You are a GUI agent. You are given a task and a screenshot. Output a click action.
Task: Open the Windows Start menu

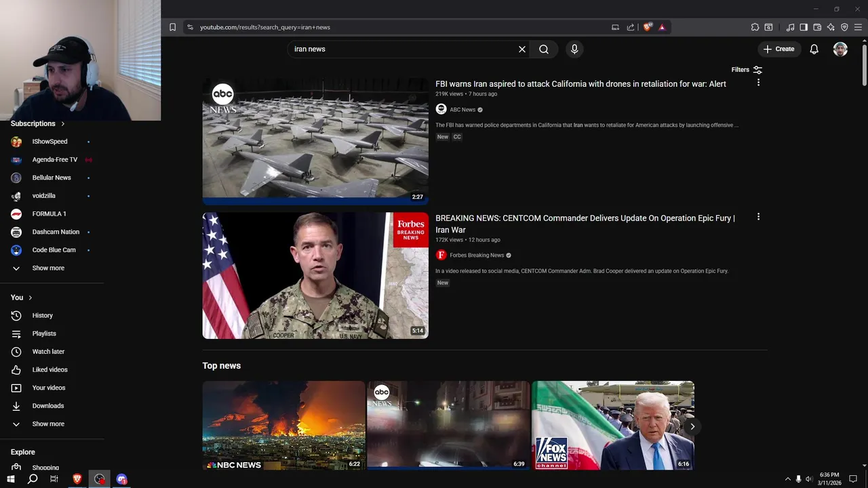click(11, 479)
